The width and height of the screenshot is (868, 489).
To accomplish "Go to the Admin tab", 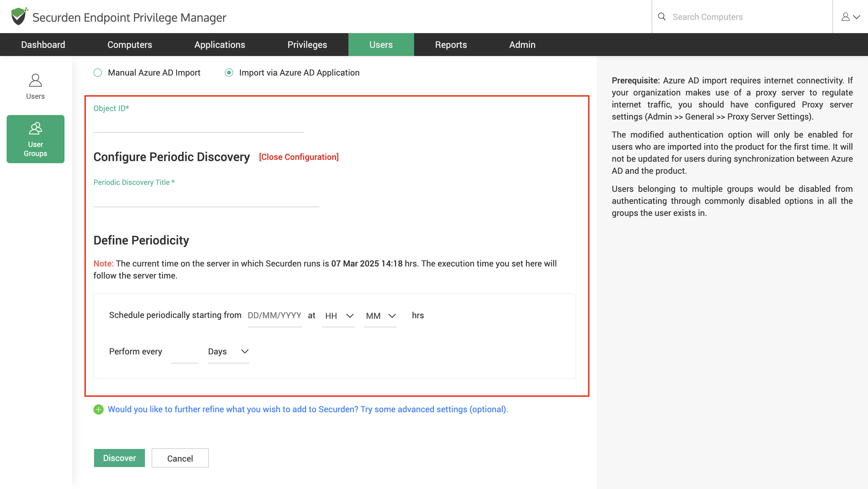I will [522, 45].
